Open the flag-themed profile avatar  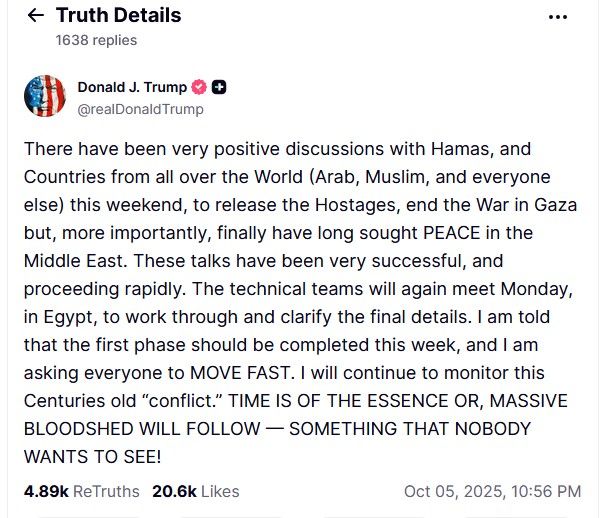(x=45, y=97)
